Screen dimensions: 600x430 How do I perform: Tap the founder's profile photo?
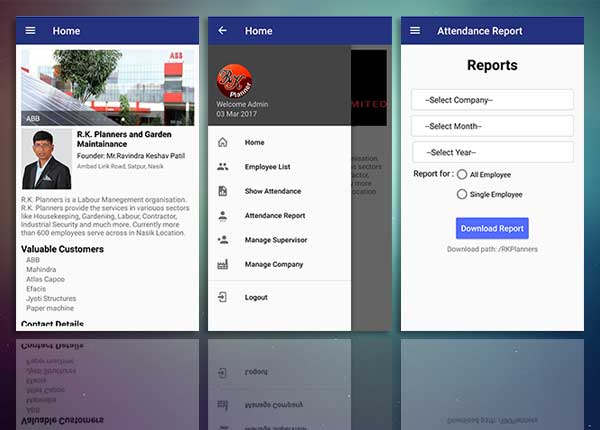[47, 159]
